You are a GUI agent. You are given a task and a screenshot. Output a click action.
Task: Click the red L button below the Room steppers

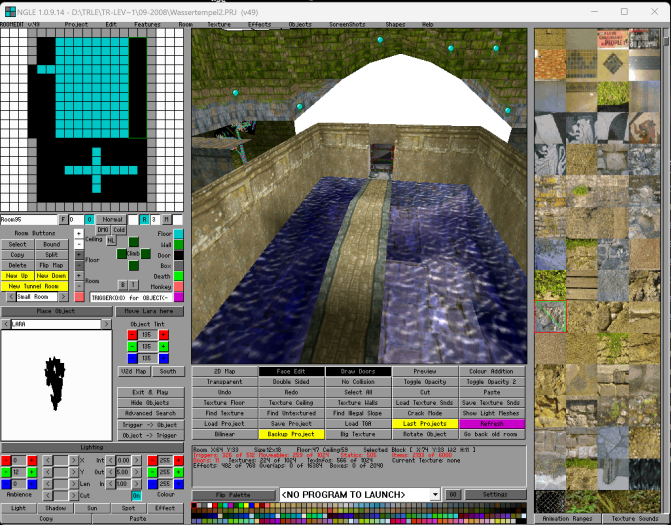point(79,297)
